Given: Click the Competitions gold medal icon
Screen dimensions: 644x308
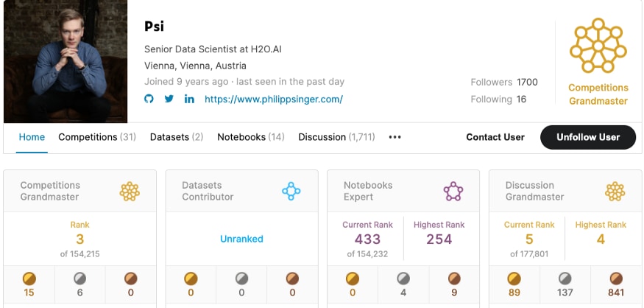Looking at the screenshot, I should coord(29,279).
